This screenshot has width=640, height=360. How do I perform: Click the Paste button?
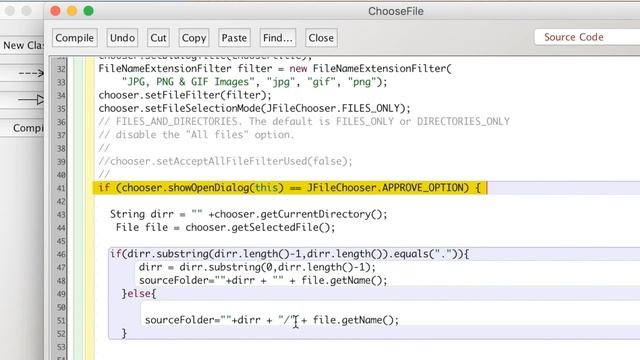(x=234, y=38)
